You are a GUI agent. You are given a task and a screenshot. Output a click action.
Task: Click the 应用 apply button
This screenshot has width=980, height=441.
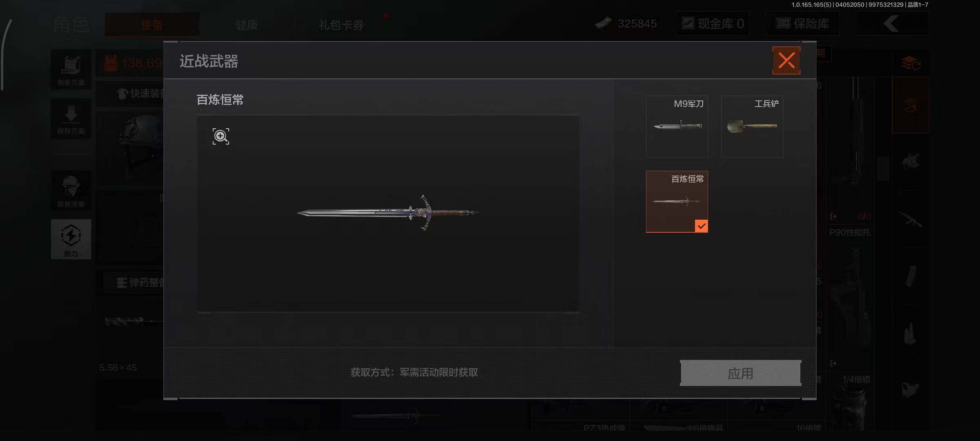tap(740, 373)
